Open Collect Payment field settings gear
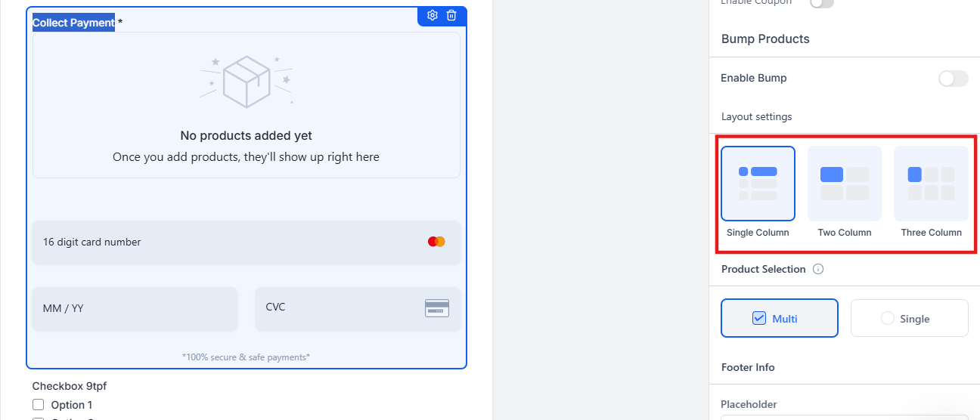 point(433,15)
